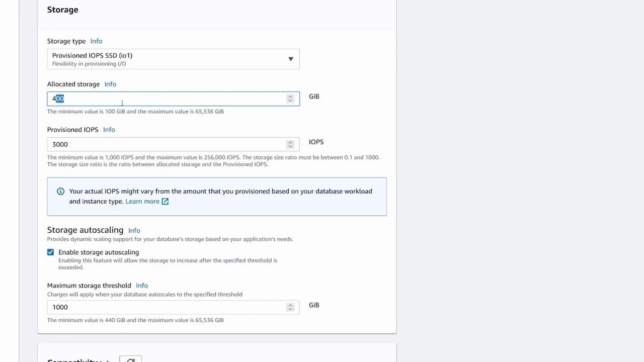Screen dimensions: 644x362
Task: Click the refresh button next to Connectivity
Action: point(130,359)
